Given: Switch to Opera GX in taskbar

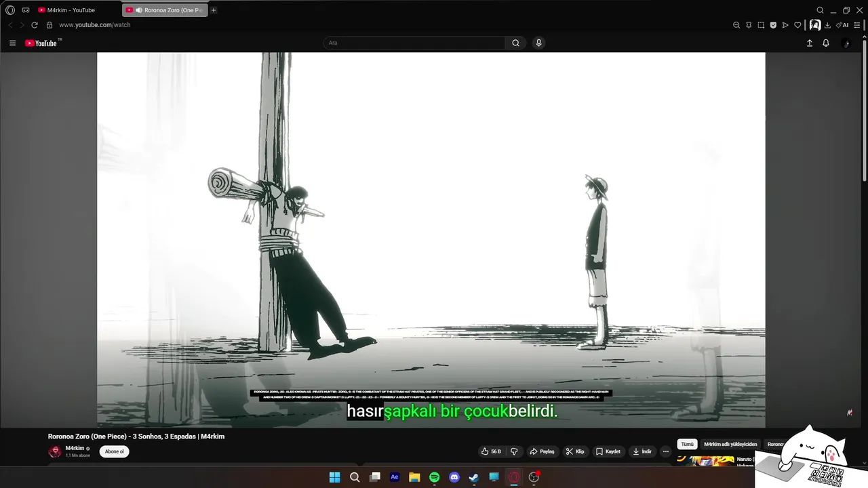Looking at the screenshot, I should tap(514, 477).
